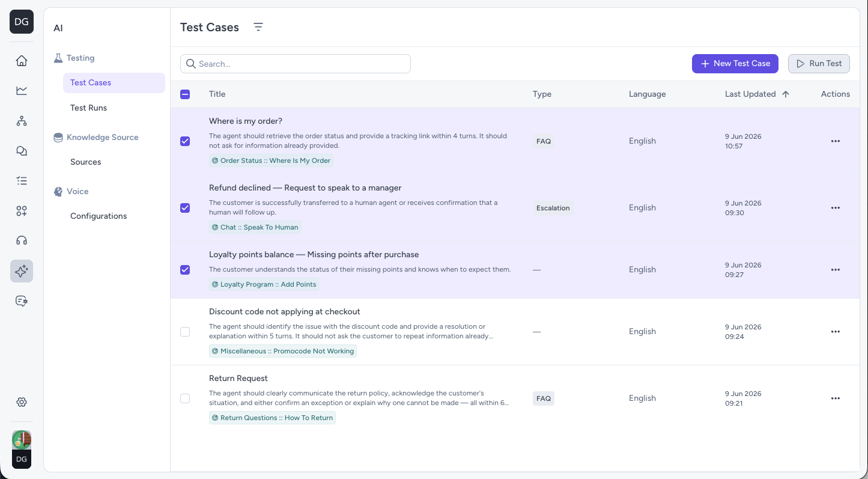Viewport: 868px width, 479px height.
Task: Uncheck the Where is my order? checkbox
Action: coord(185,141)
